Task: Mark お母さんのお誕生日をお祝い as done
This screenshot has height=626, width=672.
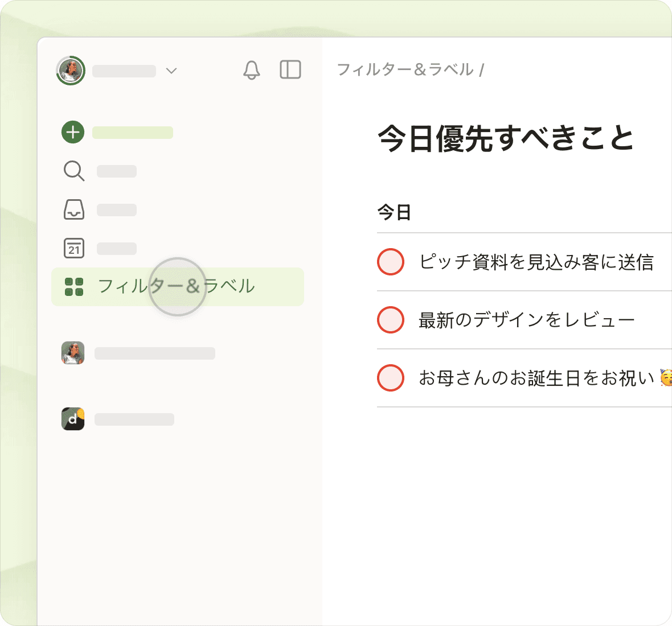Action: point(391,378)
